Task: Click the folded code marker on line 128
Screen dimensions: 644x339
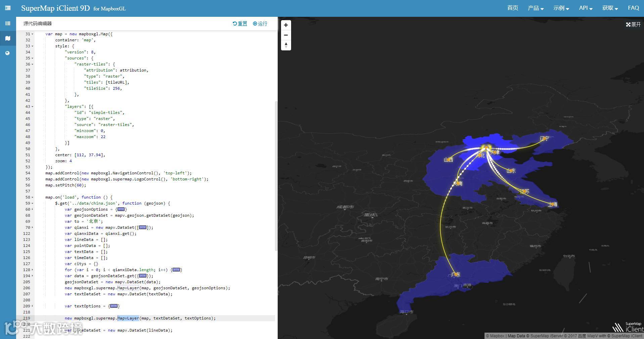Action: pos(176,270)
